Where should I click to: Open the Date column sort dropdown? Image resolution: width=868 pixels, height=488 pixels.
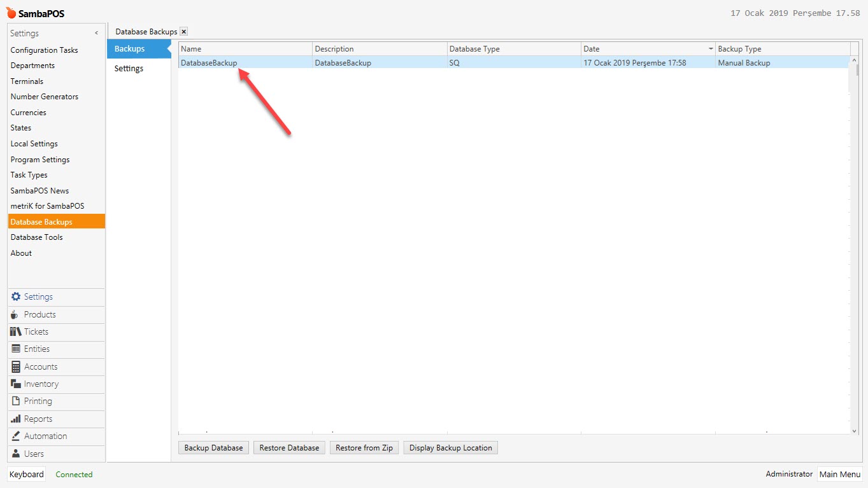pyautogui.click(x=711, y=48)
